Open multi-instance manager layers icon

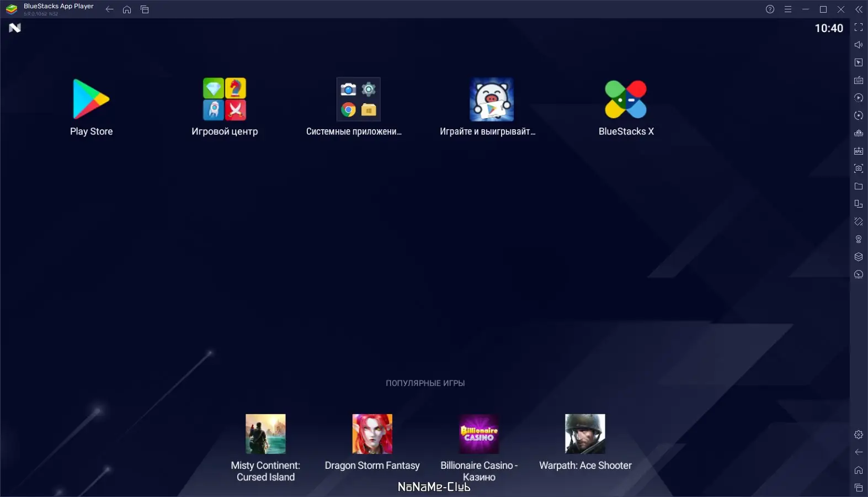coord(859,257)
